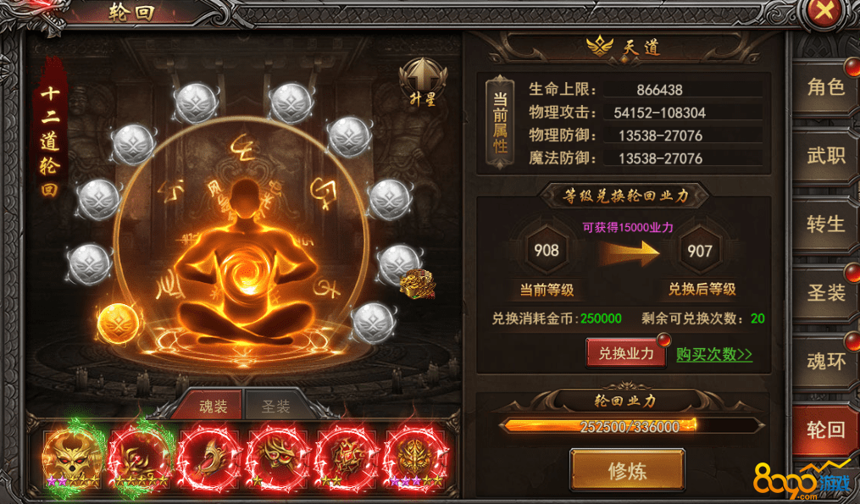860x504 pixels.
Task: Open the 武职 side menu tab
Action: tap(825, 157)
